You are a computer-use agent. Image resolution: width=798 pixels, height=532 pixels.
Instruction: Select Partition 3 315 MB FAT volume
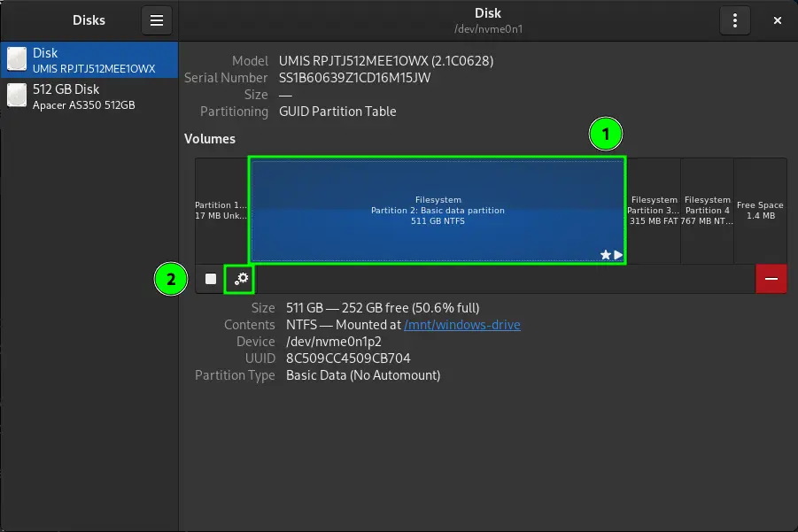(x=653, y=211)
